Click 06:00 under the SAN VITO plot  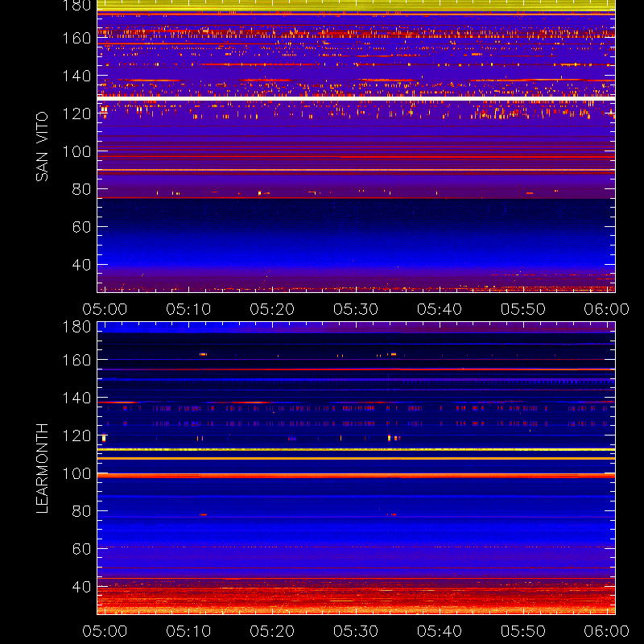pyautogui.click(x=607, y=309)
